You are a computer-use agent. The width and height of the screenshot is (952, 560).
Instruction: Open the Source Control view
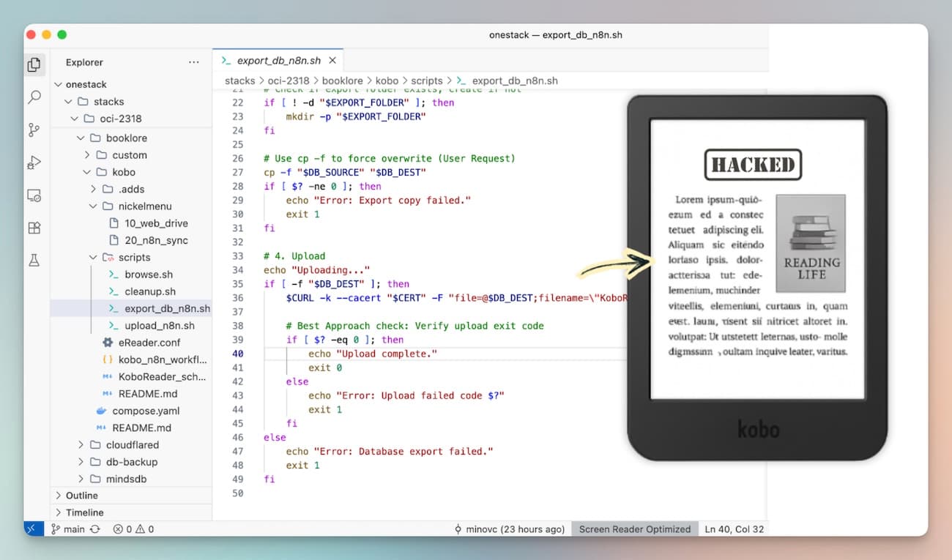click(x=34, y=130)
